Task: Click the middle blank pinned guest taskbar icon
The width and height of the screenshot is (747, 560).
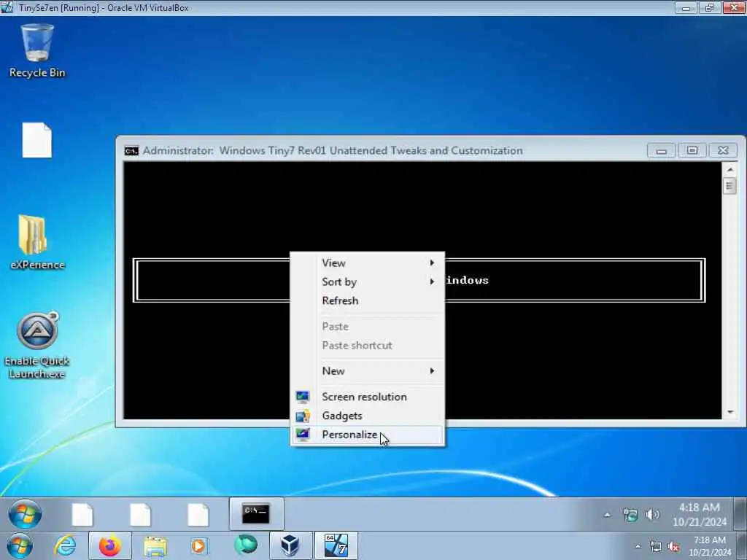Action: click(x=141, y=516)
